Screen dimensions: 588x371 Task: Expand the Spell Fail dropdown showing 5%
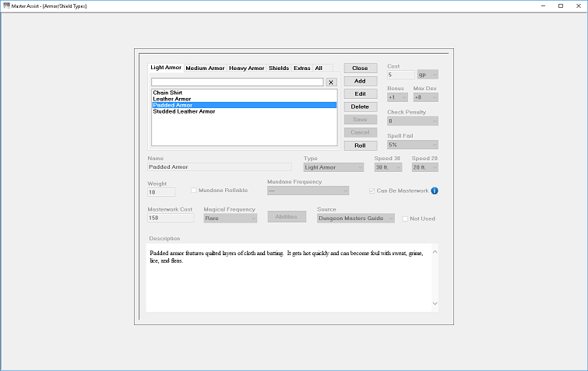coord(413,145)
